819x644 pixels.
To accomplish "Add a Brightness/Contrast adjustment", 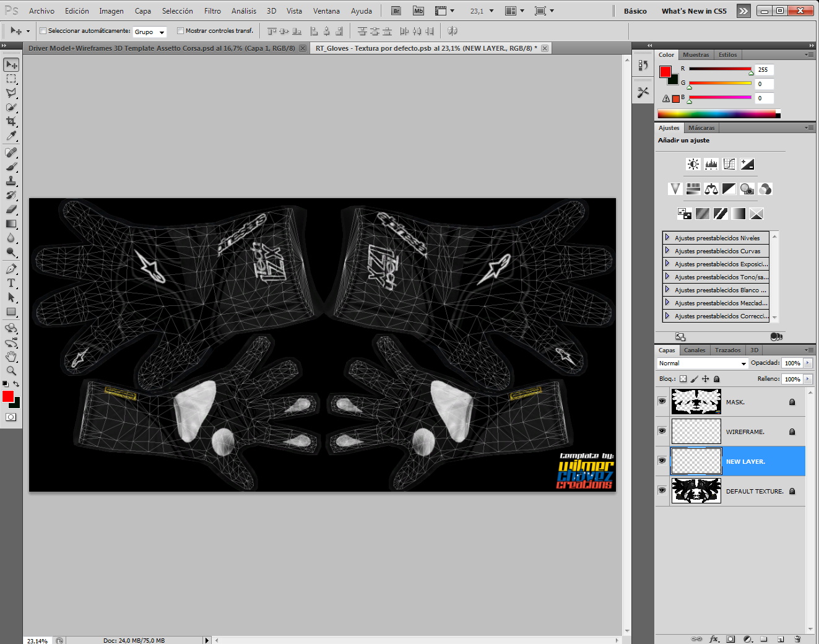I will pos(693,164).
